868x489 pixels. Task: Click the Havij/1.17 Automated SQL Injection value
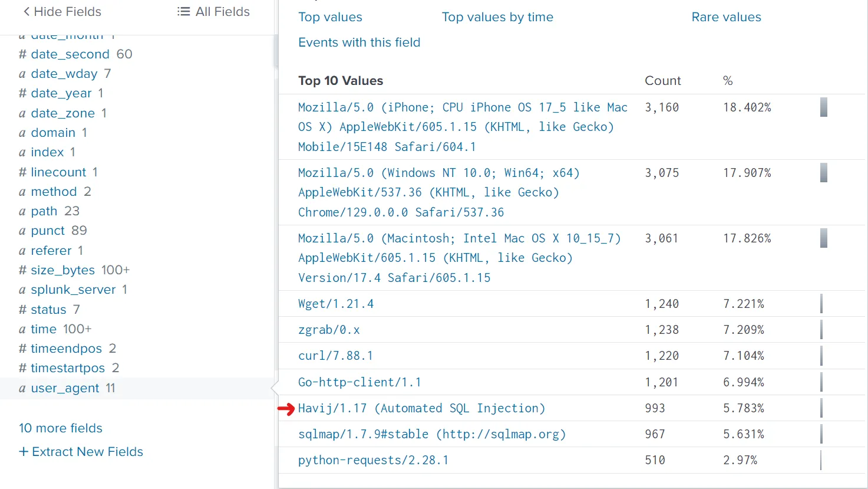point(421,408)
